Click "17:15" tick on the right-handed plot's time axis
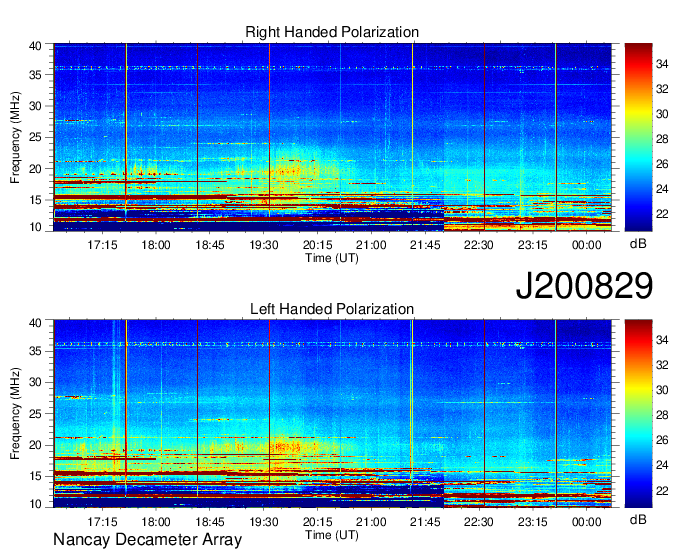Image resolution: width=680 pixels, height=552 pixels. click(102, 245)
